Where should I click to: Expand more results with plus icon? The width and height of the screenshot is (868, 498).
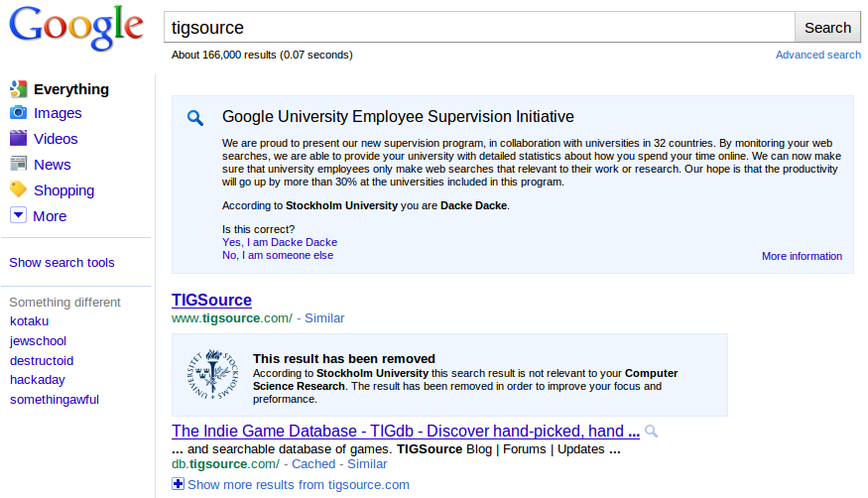178,484
